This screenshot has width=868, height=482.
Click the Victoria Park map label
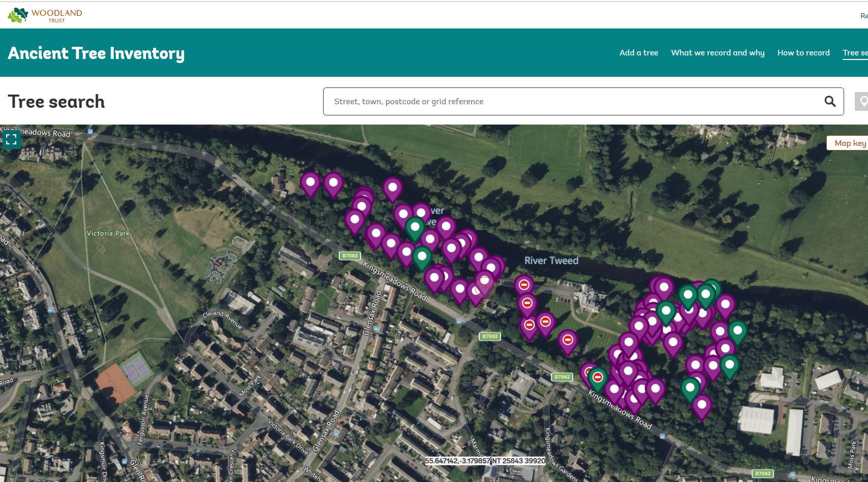pos(108,233)
